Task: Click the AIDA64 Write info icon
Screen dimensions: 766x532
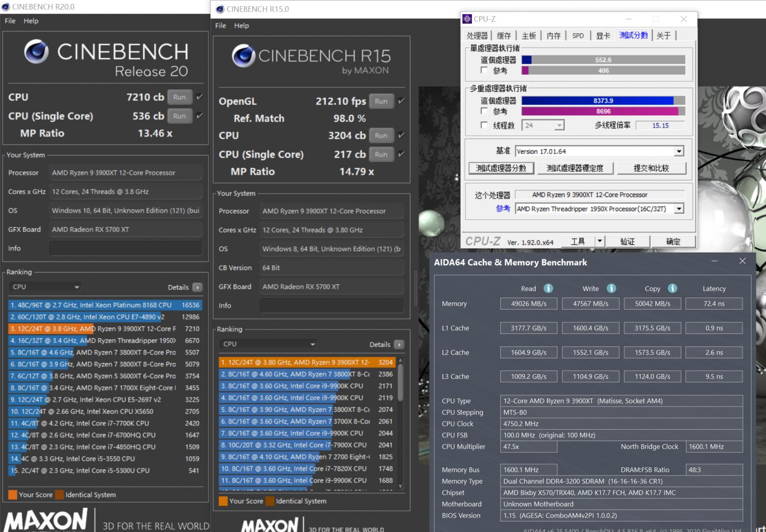Action: tap(611, 288)
